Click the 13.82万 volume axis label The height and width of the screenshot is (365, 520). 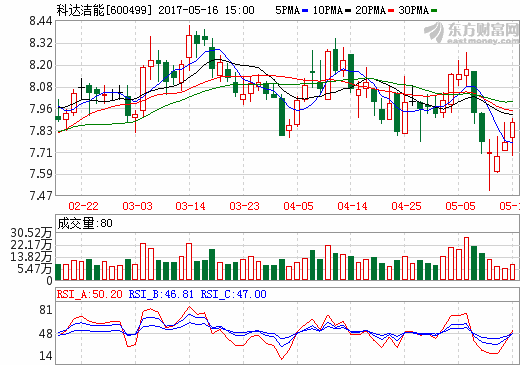(x=31, y=257)
